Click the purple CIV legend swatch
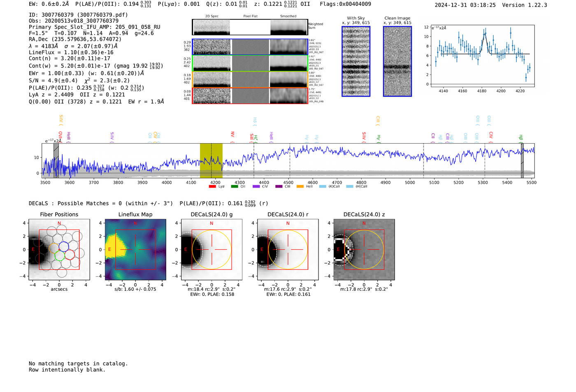The height and width of the screenshot is (392, 576). [x=256, y=186]
